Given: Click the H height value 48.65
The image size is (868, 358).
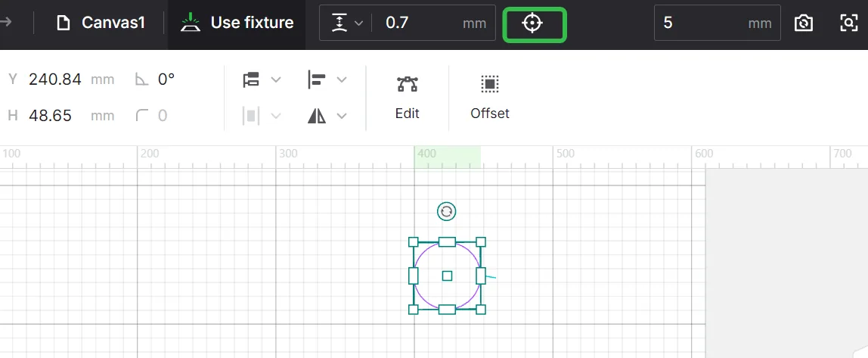Looking at the screenshot, I should click(x=51, y=115).
